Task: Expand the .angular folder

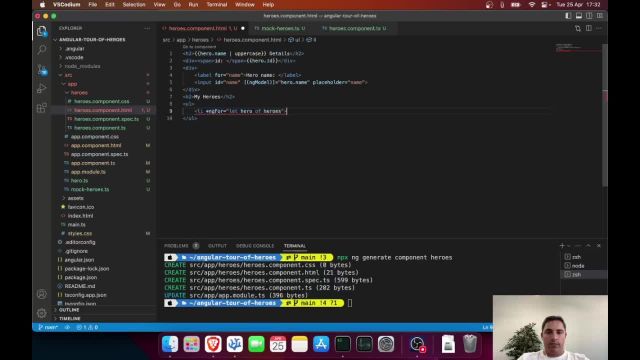Action: point(74,49)
